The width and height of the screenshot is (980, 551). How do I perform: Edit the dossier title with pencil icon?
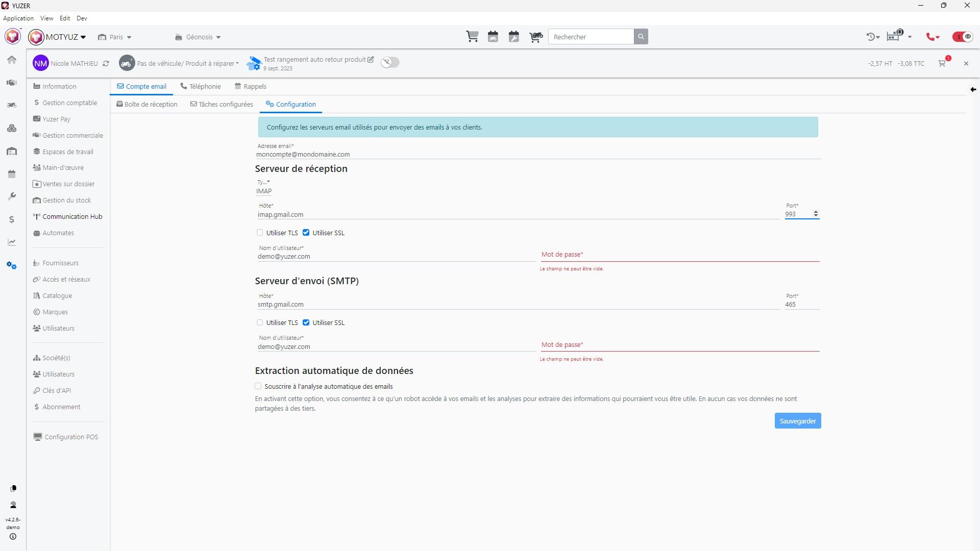(371, 60)
